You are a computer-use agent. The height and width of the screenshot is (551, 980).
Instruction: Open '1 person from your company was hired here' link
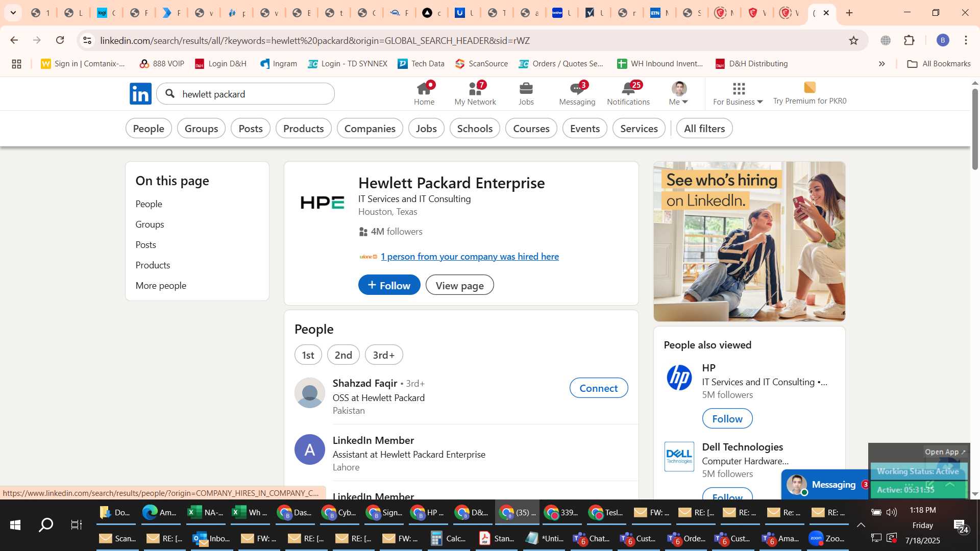(470, 257)
